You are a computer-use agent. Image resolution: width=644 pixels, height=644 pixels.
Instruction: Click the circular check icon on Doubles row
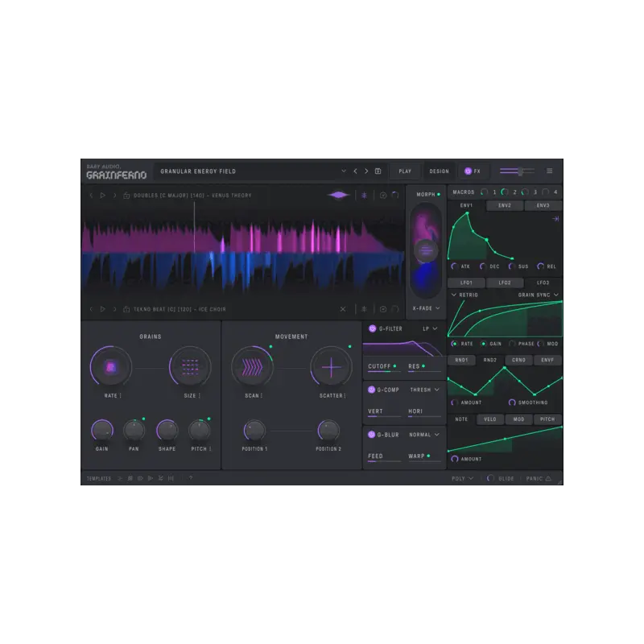pyautogui.click(x=383, y=196)
